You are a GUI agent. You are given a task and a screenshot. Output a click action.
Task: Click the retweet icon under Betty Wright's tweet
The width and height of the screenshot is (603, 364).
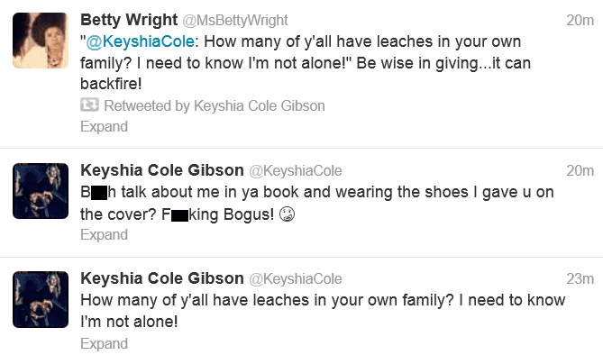(89, 105)
